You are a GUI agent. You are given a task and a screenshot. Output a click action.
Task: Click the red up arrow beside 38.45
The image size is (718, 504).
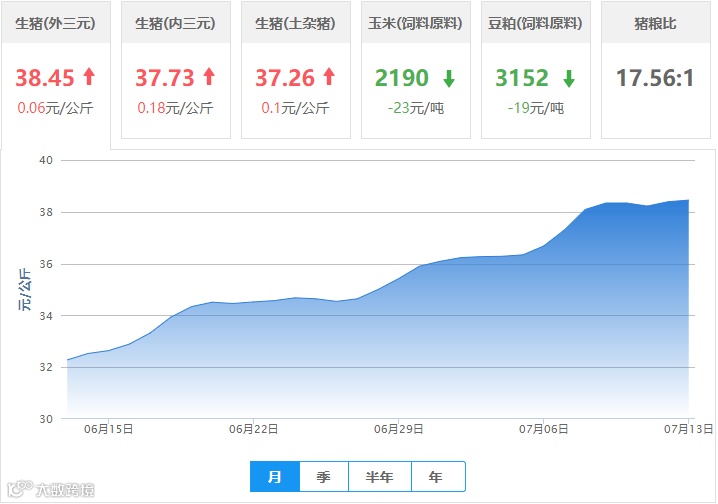click(89, 76)
